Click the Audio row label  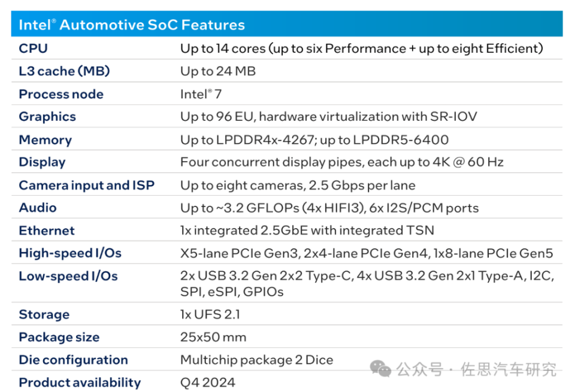38,208
